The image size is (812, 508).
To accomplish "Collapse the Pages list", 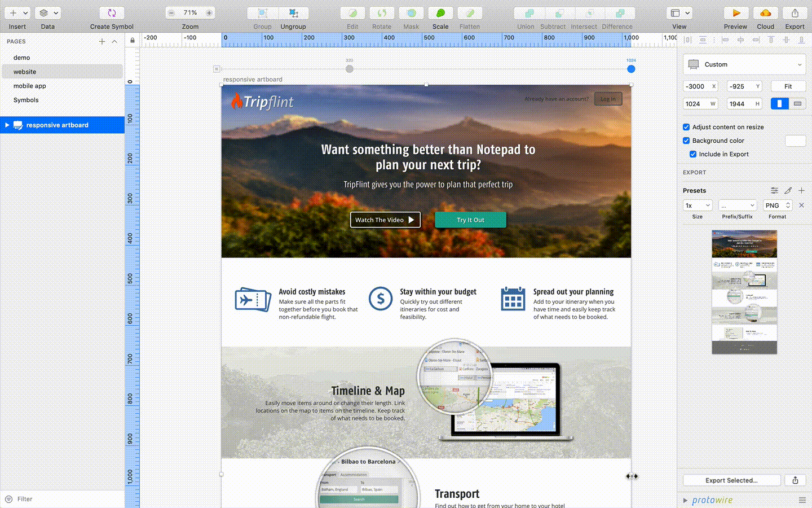I will pyautogui.click(x=114, y=41).
